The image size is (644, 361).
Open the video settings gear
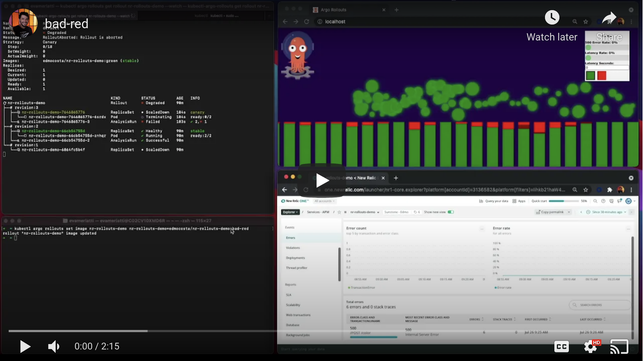591,347
